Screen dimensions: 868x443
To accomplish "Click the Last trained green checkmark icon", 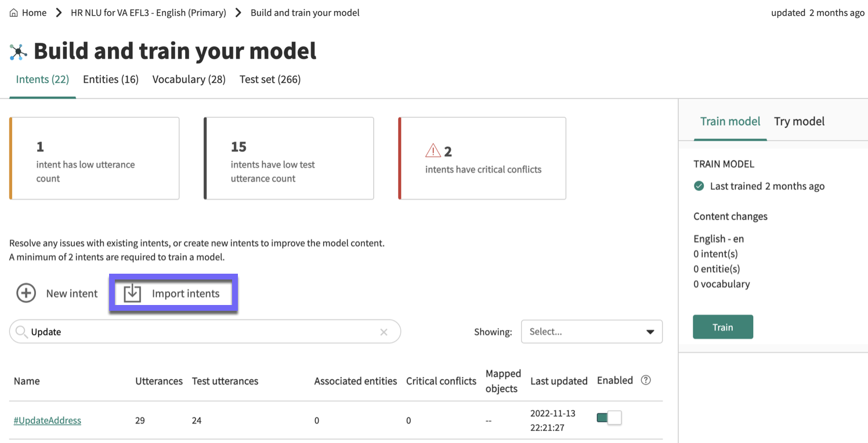I will click(x=699, y=186).
